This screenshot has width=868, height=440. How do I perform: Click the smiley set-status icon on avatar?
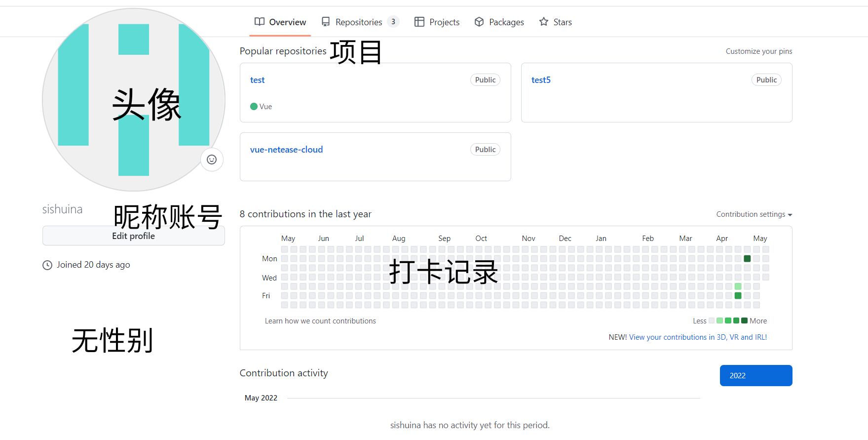[x=212, y=160]
